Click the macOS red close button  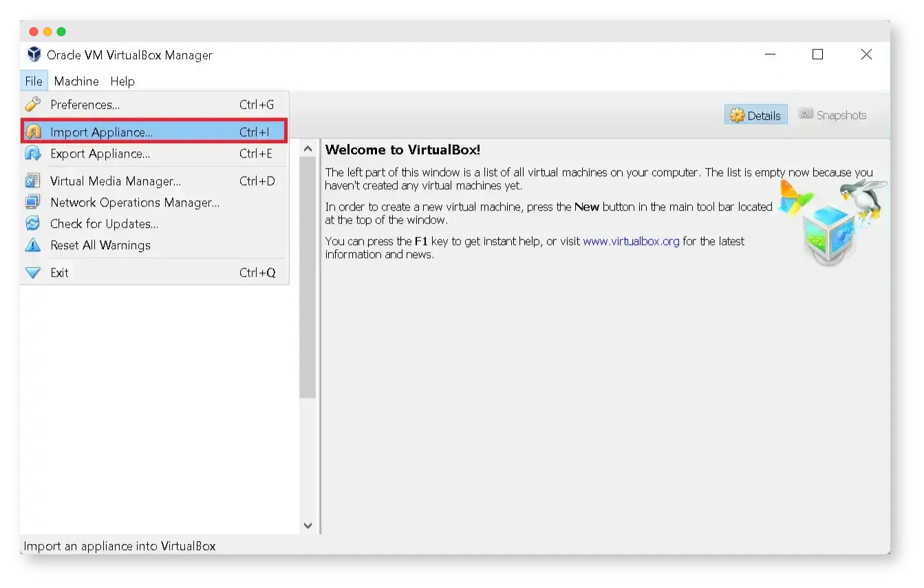pyautogui.click(x=34, y=32)
